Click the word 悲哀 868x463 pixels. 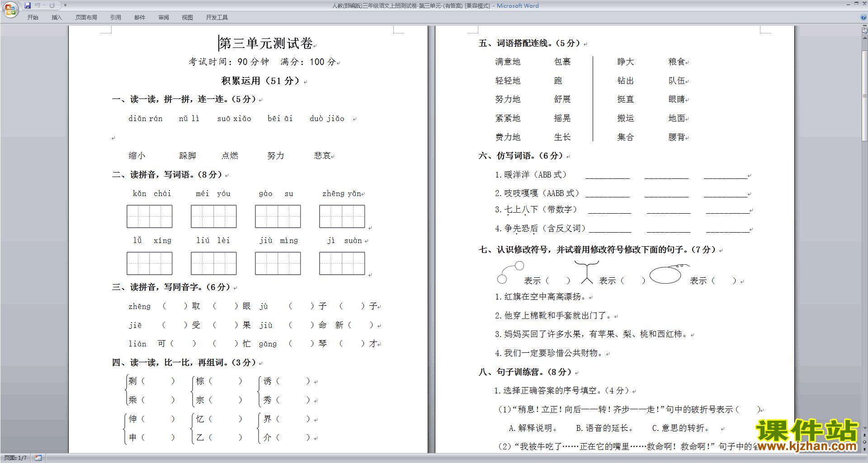(323, 155)
